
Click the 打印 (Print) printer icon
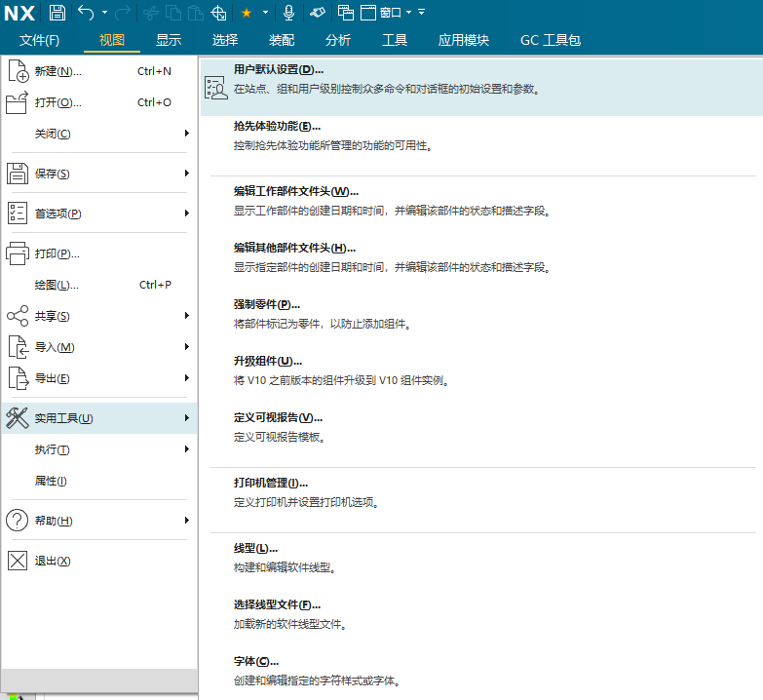pos(18,253)
